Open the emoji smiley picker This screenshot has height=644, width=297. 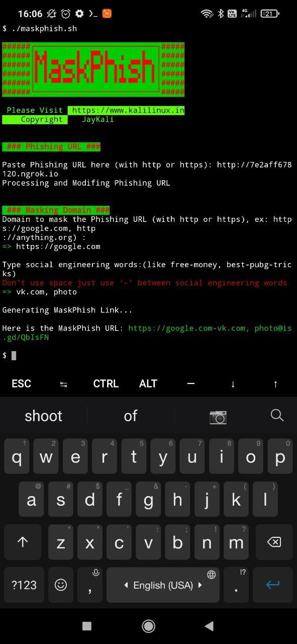(x=61, y=585)
